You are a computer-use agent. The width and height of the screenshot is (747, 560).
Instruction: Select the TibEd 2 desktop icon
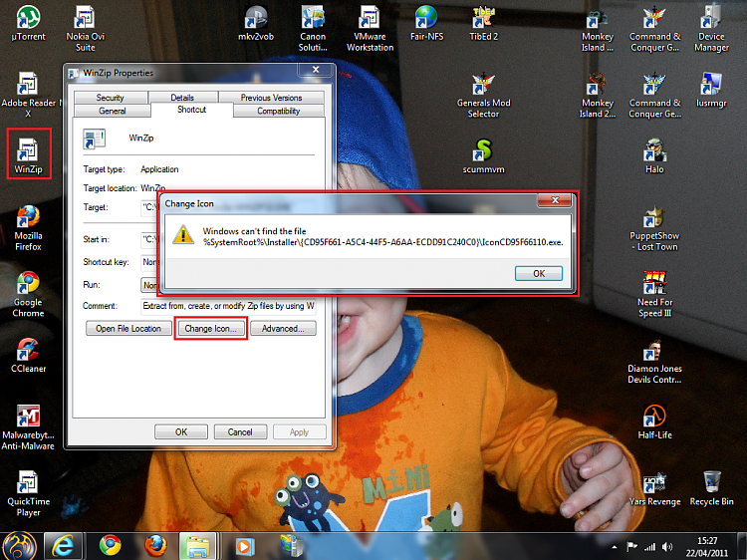coord(483,24)
